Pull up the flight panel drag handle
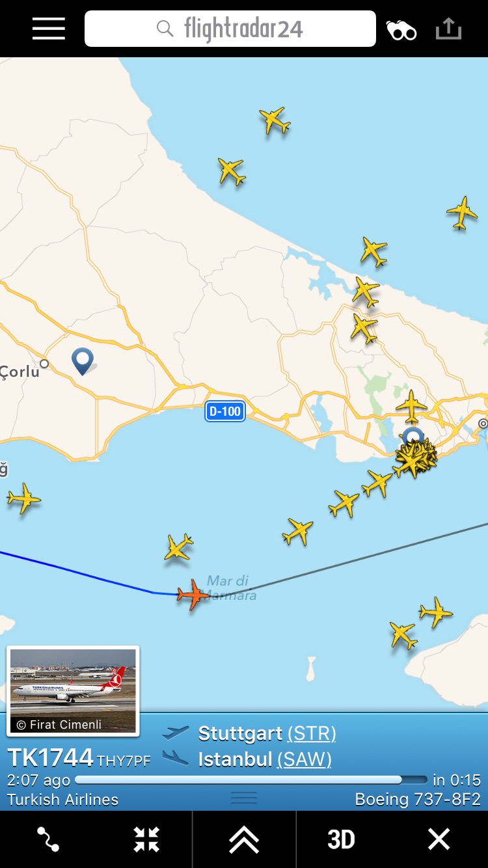 click(x=244, y=798)
